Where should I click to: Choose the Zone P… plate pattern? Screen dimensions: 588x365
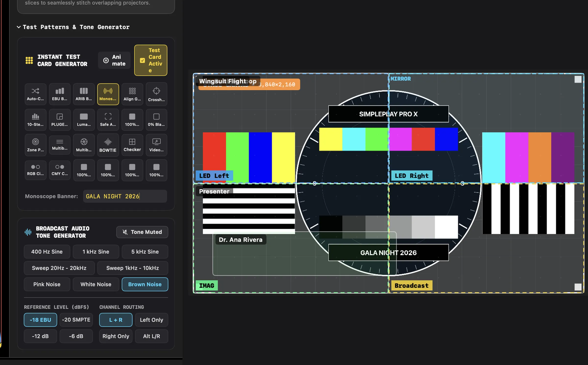(35, 145)
